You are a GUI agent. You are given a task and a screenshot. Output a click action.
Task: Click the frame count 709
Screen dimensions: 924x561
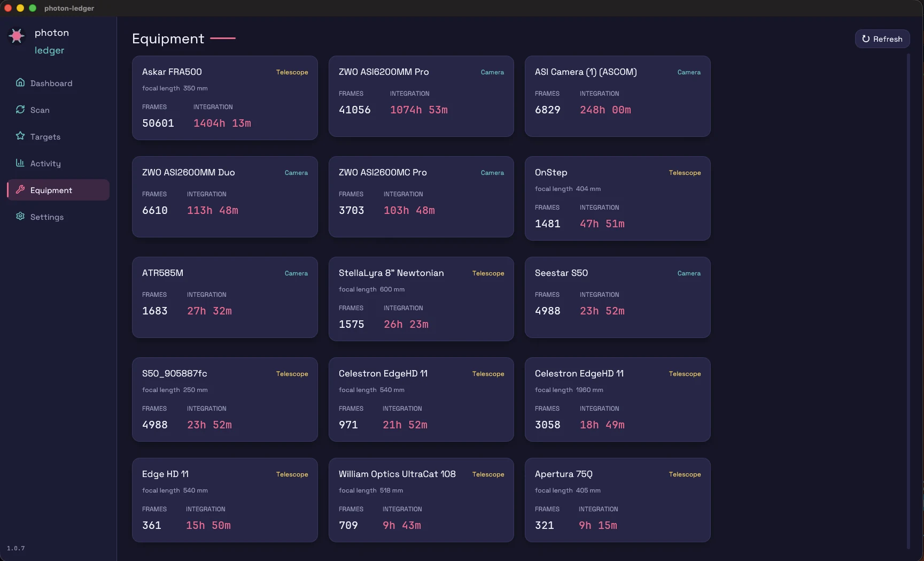(x=348, y=525)
